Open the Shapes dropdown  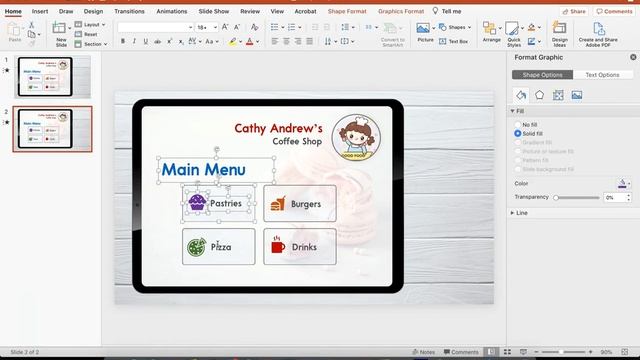click(455, 27)
